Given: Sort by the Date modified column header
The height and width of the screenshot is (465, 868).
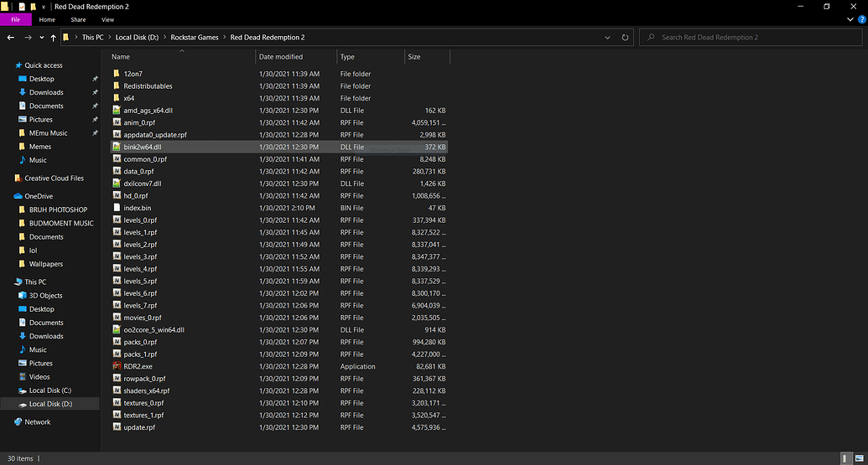Looking at the screenshot, I should (296, 56).
